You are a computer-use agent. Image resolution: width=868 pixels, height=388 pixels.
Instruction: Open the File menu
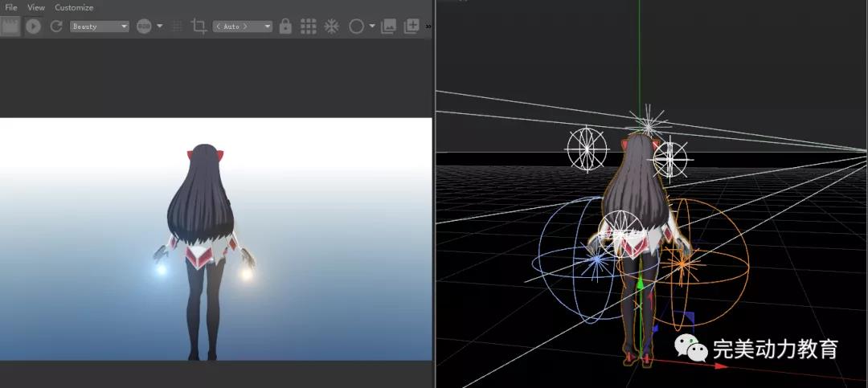coord(11,7)
